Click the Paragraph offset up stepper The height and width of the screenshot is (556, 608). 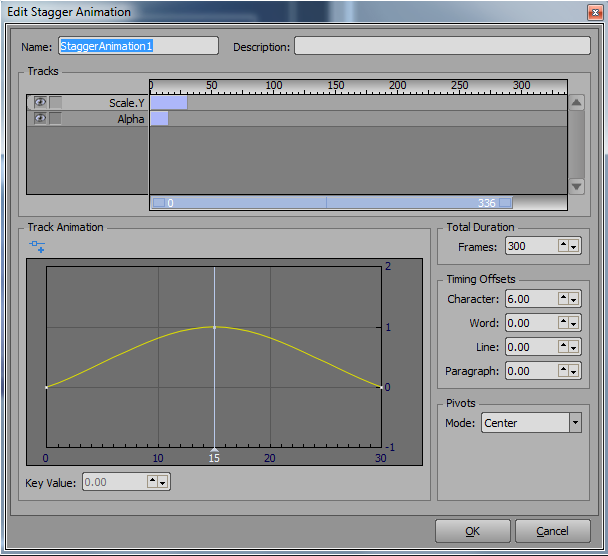coord(563,368)
